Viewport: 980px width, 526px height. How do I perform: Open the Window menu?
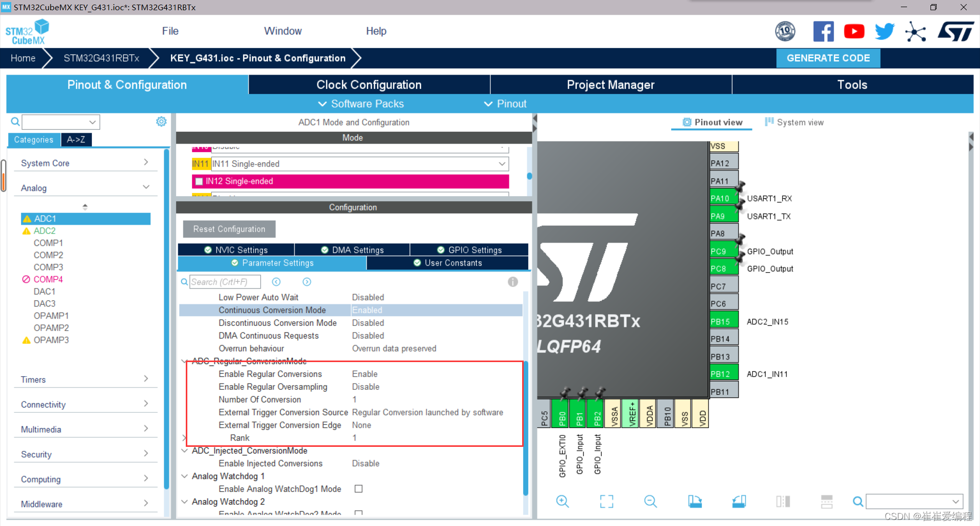click(283, 31)
